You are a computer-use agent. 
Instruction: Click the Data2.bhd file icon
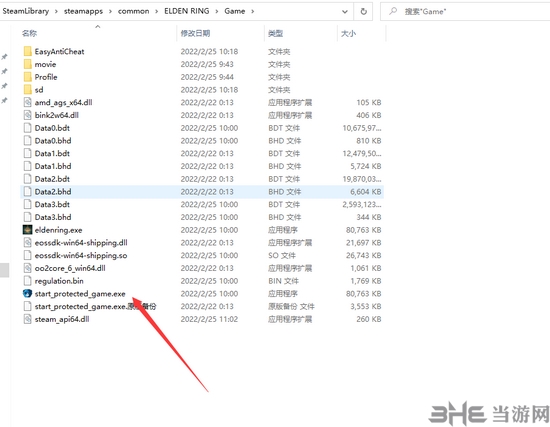[x=28, y=192]
